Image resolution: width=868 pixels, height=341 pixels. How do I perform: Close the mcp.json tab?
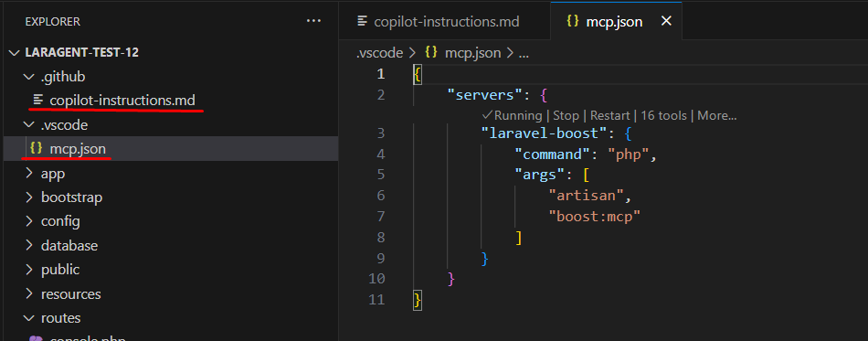pos(666,22)
